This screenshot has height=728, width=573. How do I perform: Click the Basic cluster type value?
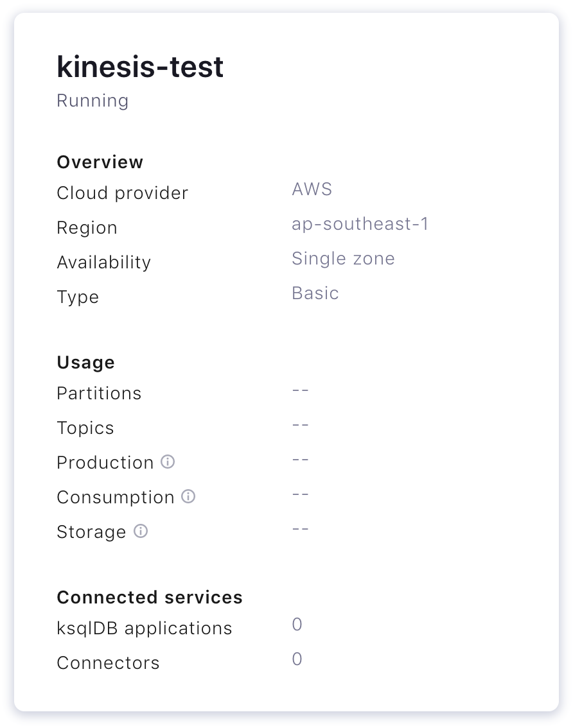[x=315, y=293]
